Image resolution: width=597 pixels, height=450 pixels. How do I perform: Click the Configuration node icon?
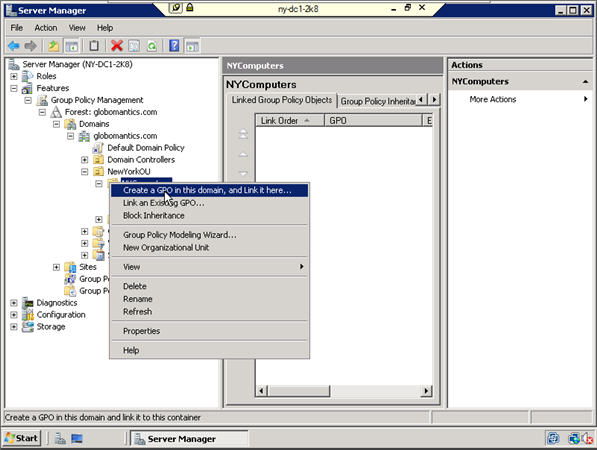pos(27,315)
